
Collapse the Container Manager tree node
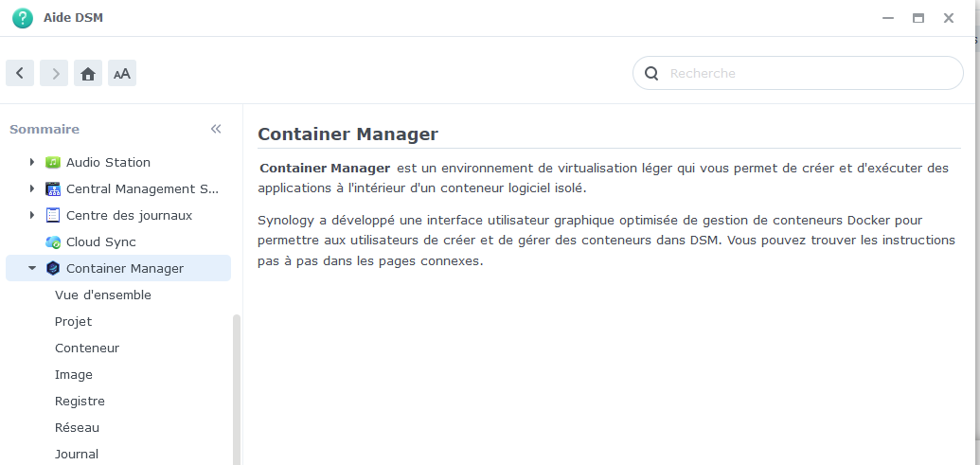(x=32, y=268)
